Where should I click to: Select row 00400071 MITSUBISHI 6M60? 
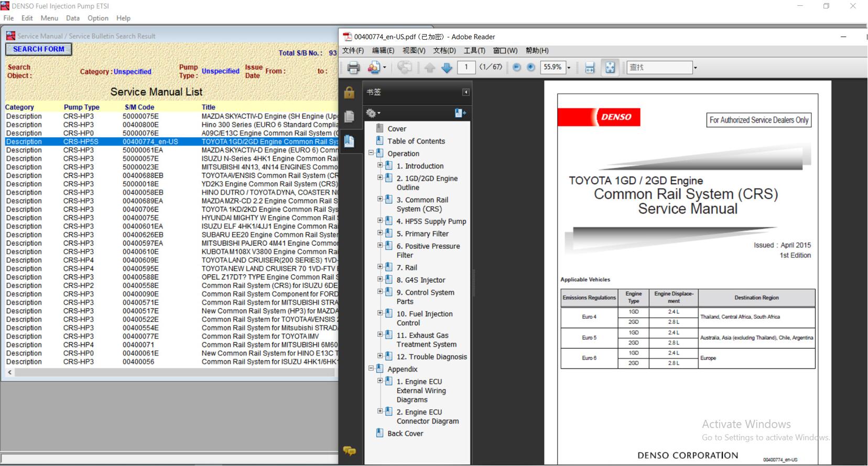[x=171, y=345]
